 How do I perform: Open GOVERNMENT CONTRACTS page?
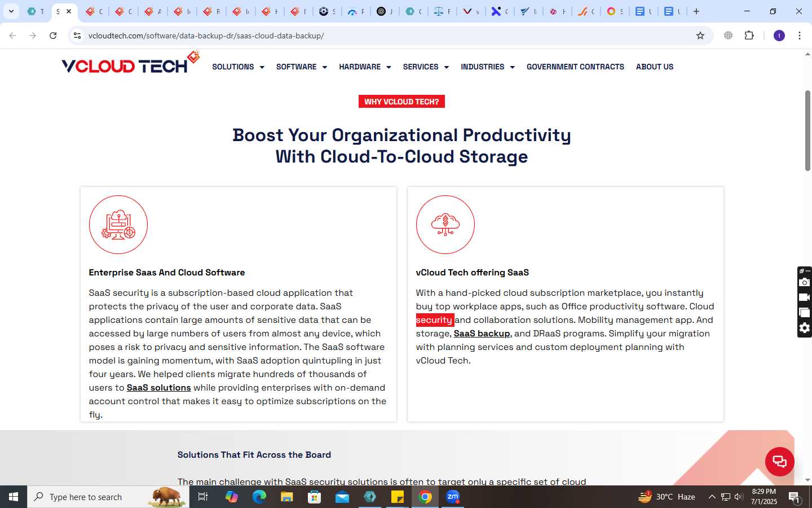(x=575, y=67)
